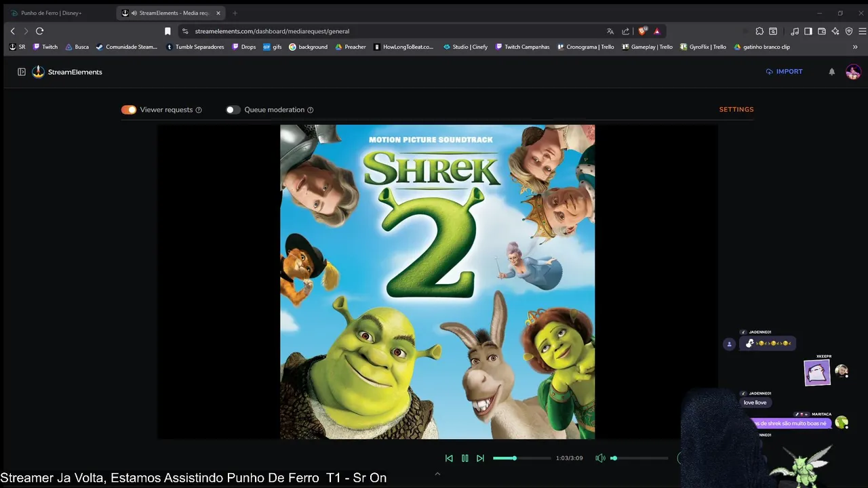Screen dimensions: 868x488
Task: Click the StreamElements logo
Action: pyautogui.click(x=68, y=72)
